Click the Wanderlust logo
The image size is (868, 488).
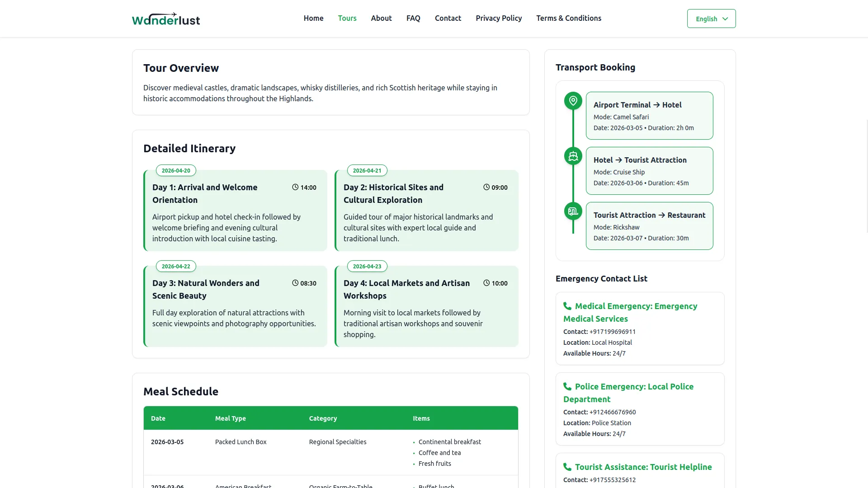166,19
